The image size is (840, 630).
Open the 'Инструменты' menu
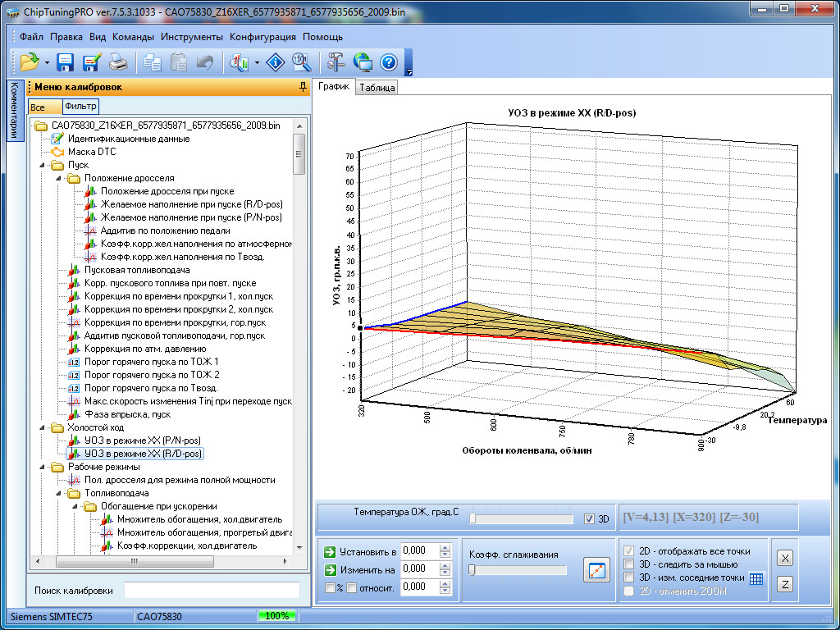(x=191, y=37)
